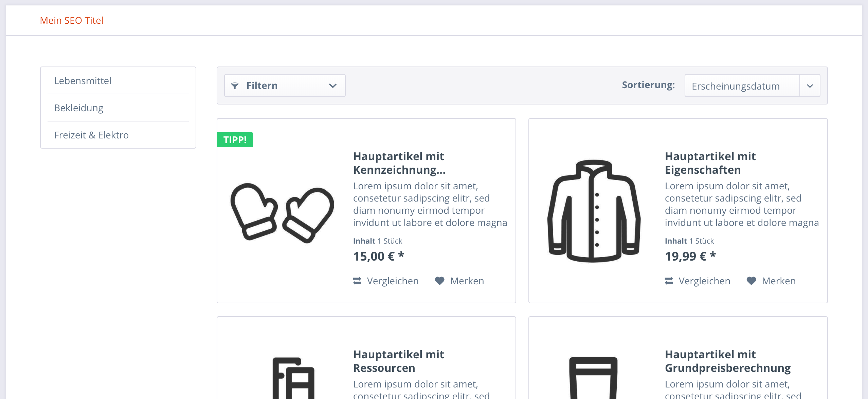This screenshot has height=399, width=868.
Task: Click the TIPP! badge icon
Action: point(235,139)
